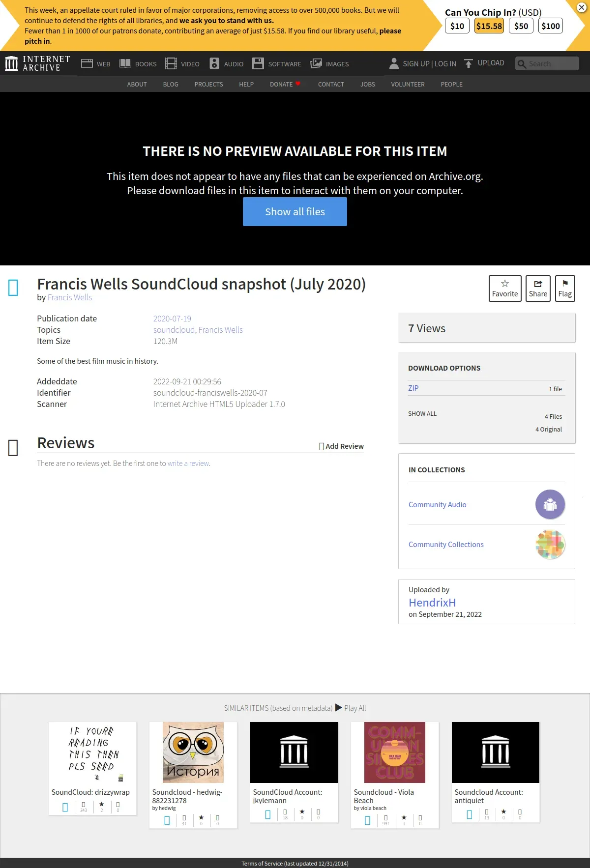Open the Francis Wells topic link
This screenshot has height=868, width=590.
[x=221, y=330]
